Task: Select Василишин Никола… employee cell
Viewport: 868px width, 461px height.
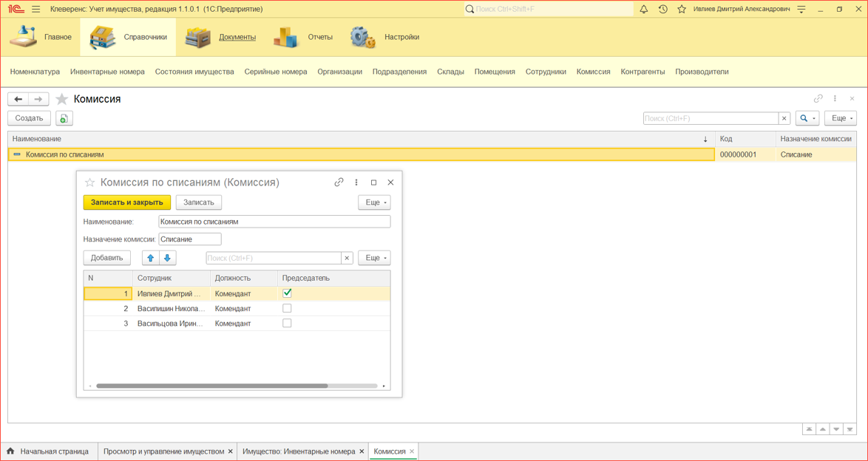Action: (171, 308)
